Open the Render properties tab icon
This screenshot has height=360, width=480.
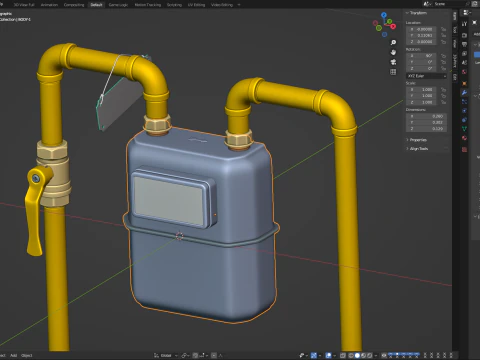[x=464, y=35]
